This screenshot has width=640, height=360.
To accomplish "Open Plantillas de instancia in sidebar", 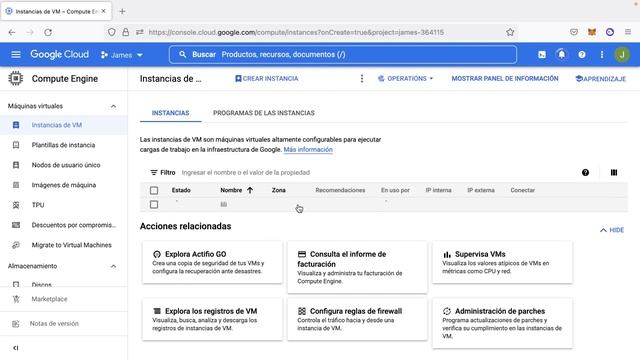I will click(x=64, y=145).
